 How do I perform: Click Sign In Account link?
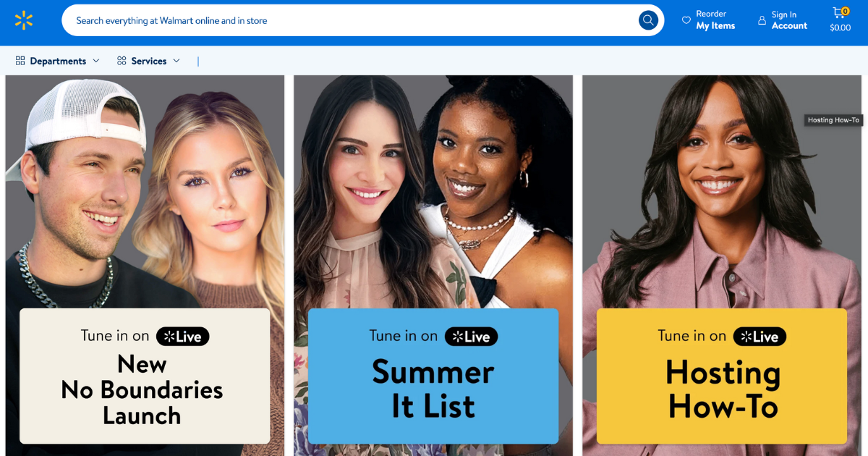pyautogui.click(x=783, y=20)
